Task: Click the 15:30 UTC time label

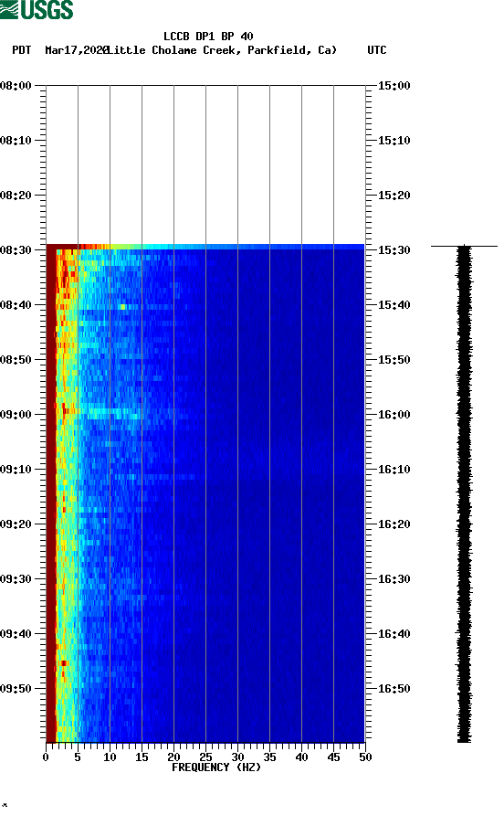Action: click(394, 250)
